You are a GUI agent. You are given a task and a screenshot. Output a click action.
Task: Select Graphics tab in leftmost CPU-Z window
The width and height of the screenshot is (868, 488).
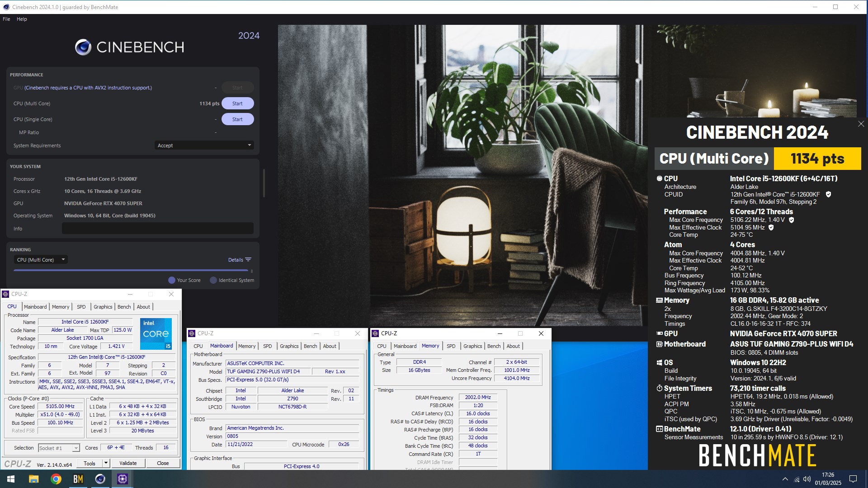pyautogui.click(x=103, y=307)
